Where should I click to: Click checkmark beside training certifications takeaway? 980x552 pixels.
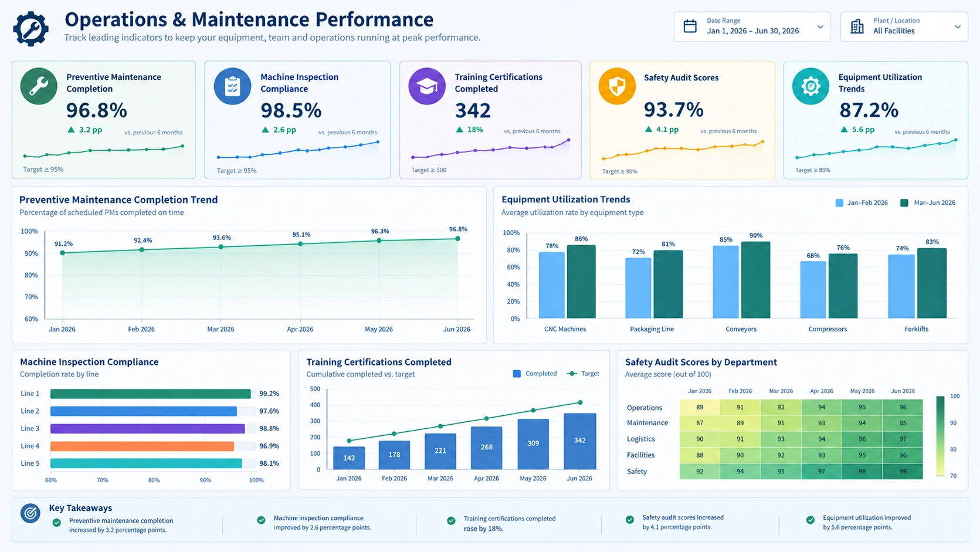tap(451, 521)
